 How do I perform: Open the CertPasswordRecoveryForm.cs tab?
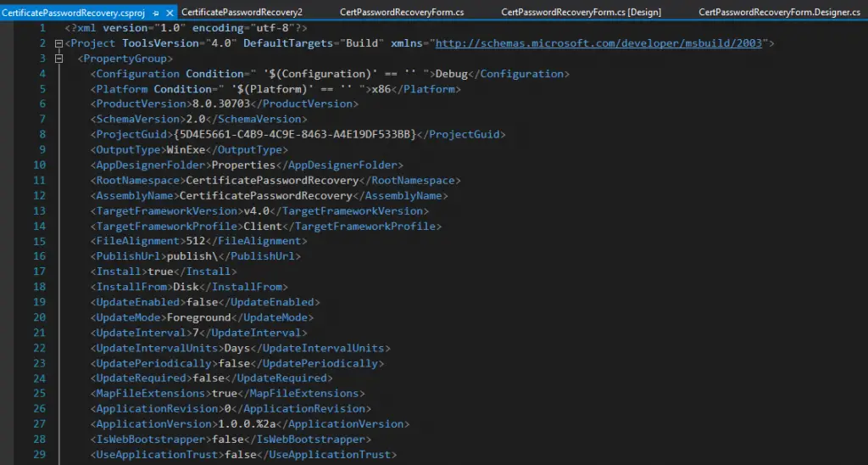tap(391, 13)
